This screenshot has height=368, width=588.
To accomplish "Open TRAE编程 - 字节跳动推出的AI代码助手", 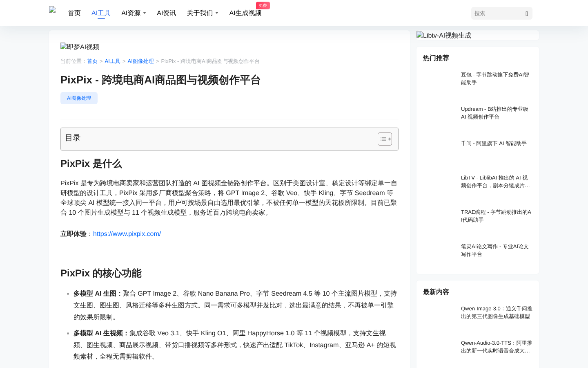I will click(x=496, y=216).
